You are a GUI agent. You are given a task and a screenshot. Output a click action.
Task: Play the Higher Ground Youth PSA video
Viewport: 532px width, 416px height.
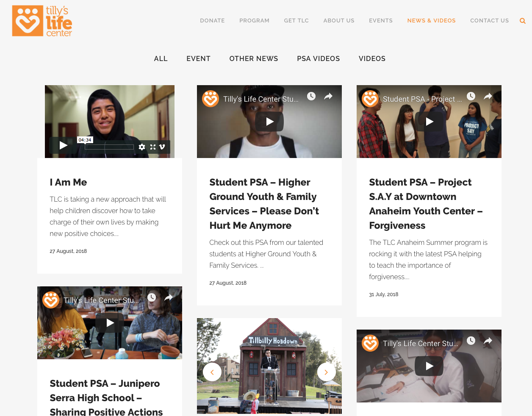pos(269,122)
